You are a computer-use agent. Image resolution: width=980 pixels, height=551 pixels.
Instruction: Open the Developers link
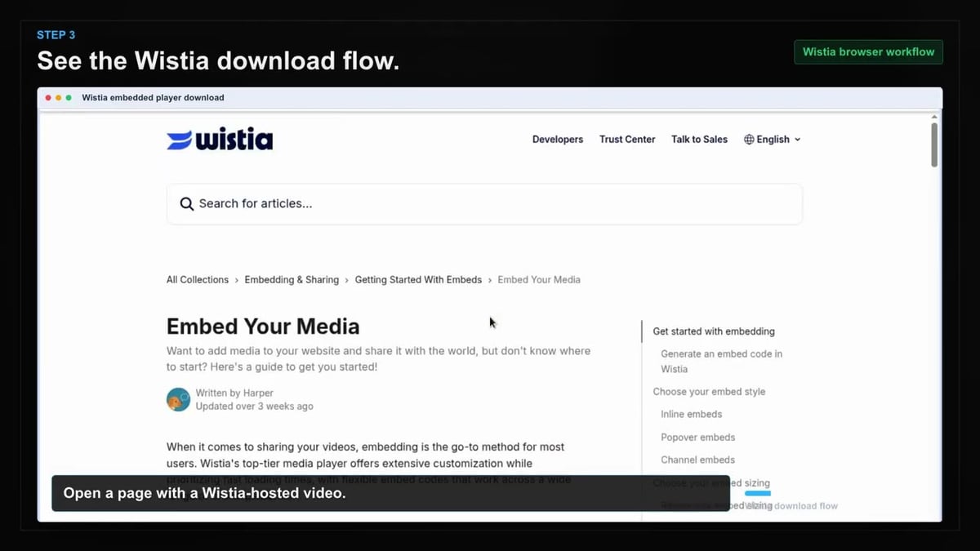pos(558,140)
